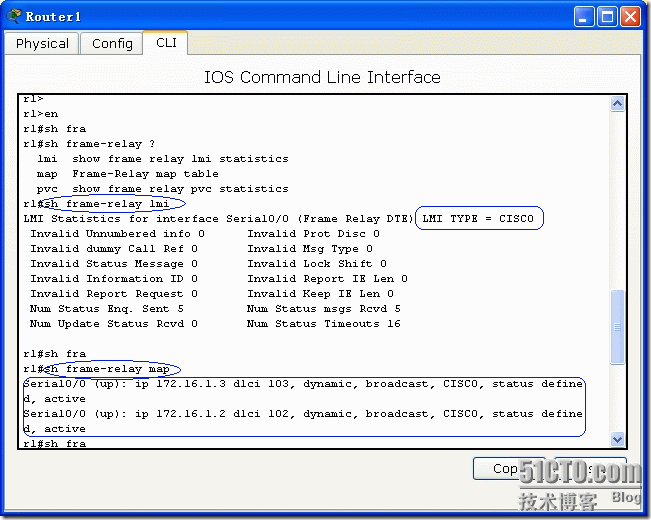Click the 'rl#sh frame-relay map' command line
The image size is (651, 520).
pyautogui.click(x=96, y=369)
